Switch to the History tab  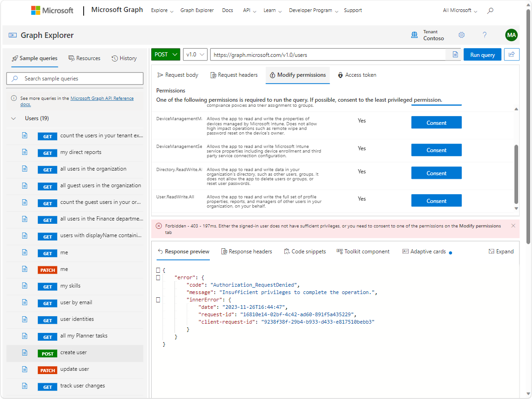tap(124, 58)
